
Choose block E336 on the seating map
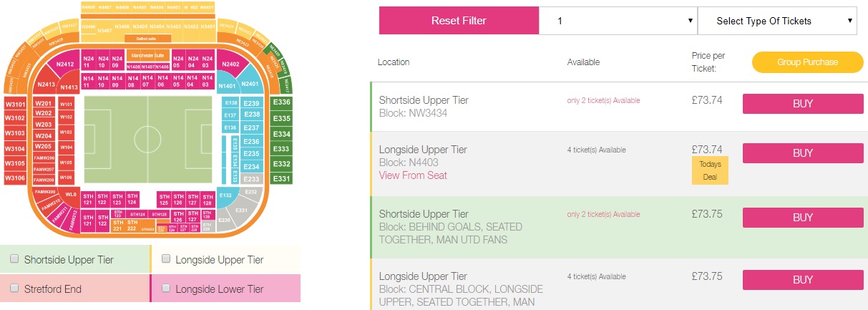point(281,103)
